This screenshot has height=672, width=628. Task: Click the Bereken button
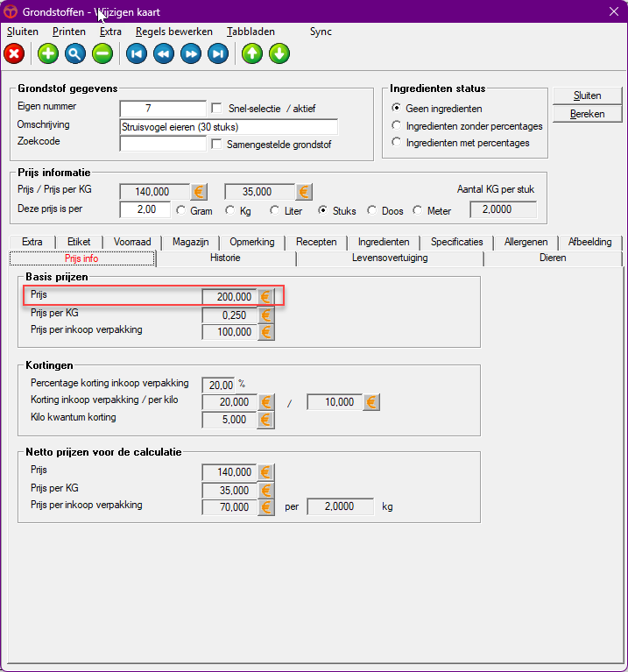pyautogui.click(x=588, y=114)
